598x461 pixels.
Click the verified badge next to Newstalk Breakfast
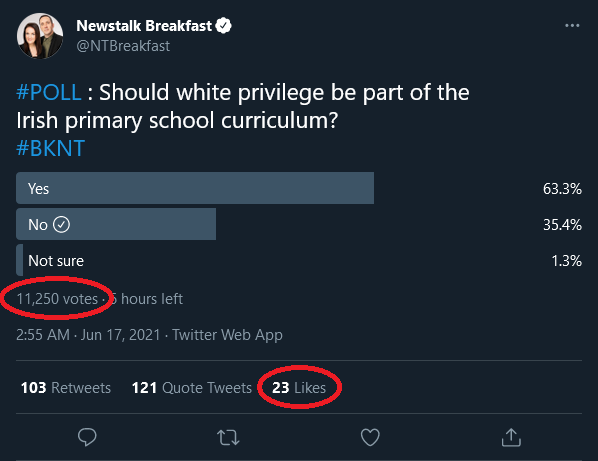[223, 26]
